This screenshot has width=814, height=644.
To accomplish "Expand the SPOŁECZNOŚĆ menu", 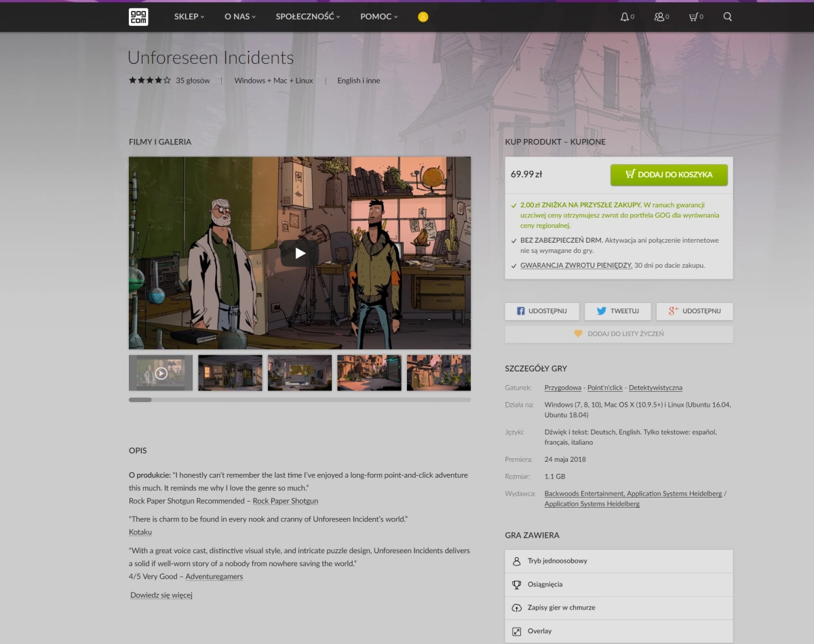I will click(x=308, y=17).
